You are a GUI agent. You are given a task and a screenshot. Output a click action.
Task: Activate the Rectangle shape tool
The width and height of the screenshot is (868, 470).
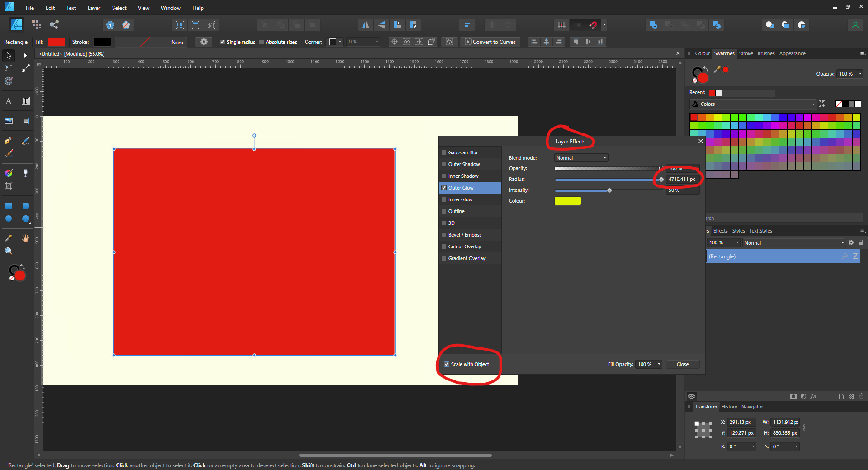[x=9, y=206]
